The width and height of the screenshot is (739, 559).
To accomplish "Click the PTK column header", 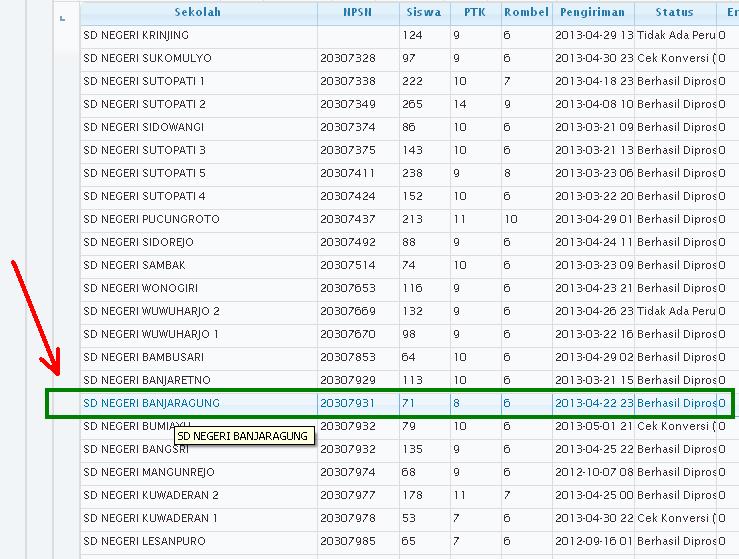I will (x=475, y=13).
